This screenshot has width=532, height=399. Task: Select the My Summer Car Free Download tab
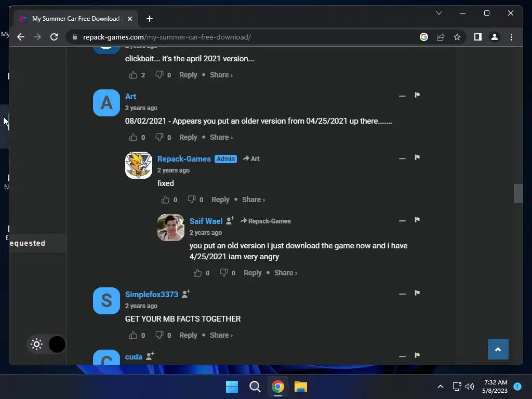point(76,19)
